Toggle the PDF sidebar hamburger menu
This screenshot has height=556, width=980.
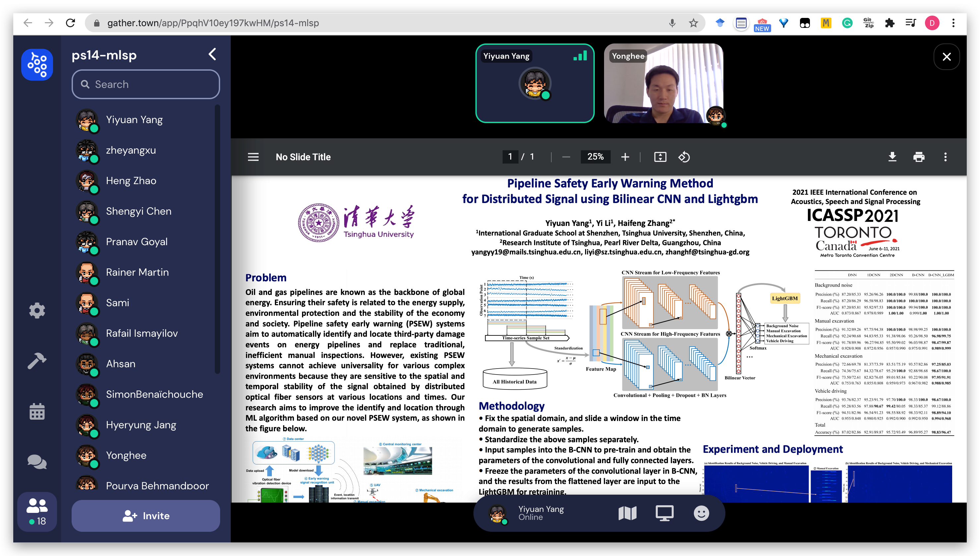pyautogui.click(x=253, y=157)
